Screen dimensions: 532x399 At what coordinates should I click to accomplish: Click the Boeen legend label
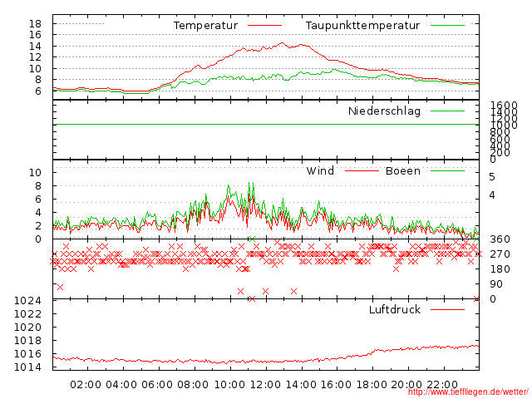403,170
